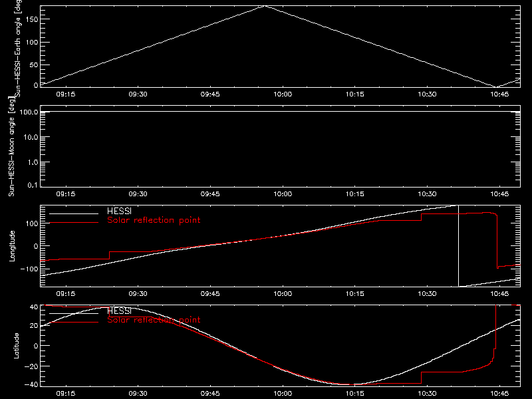Click Solar reflection point legend text in Latitude plot
This screenshot has width=532, height=399.
[154, 320]
